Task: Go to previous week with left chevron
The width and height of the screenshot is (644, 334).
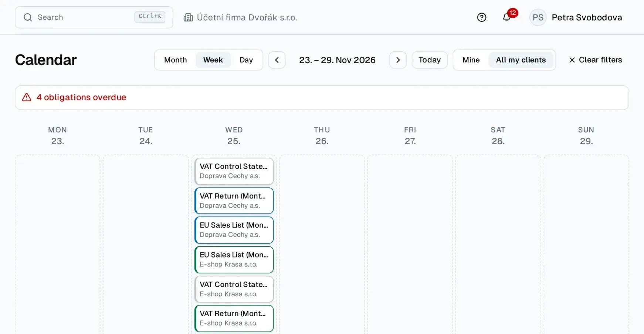Action: (x=277, y=60)
